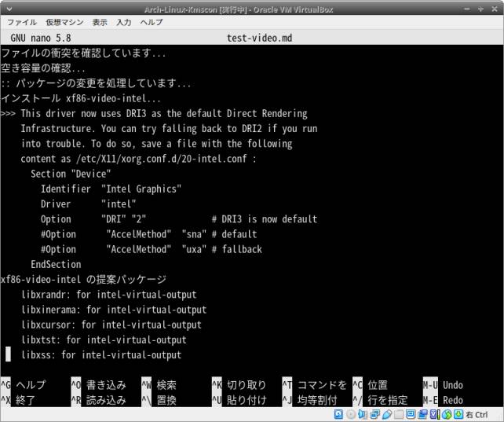Image resolution: width=504 pixels, height=422 pixels.
Task: Minimize the VirtualBox window
Action: (467, 9)
